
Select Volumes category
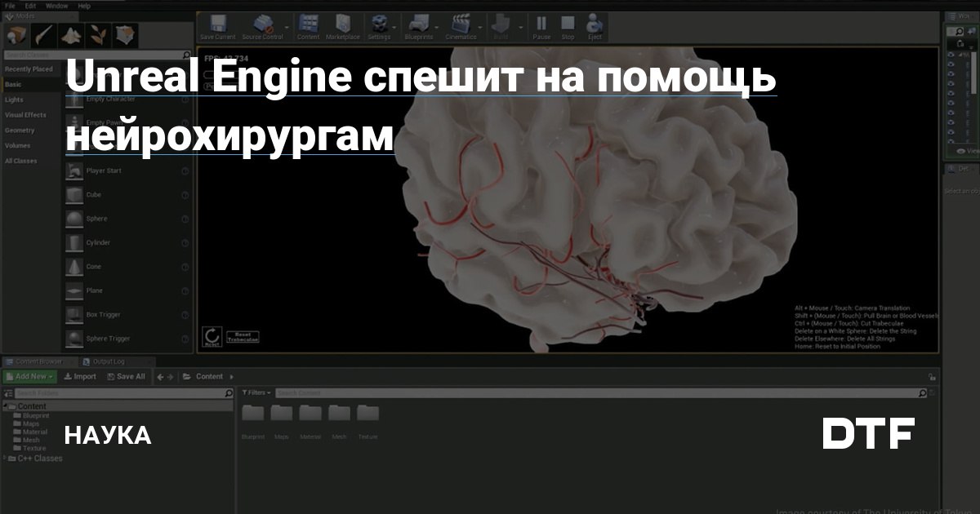point(17,145)
